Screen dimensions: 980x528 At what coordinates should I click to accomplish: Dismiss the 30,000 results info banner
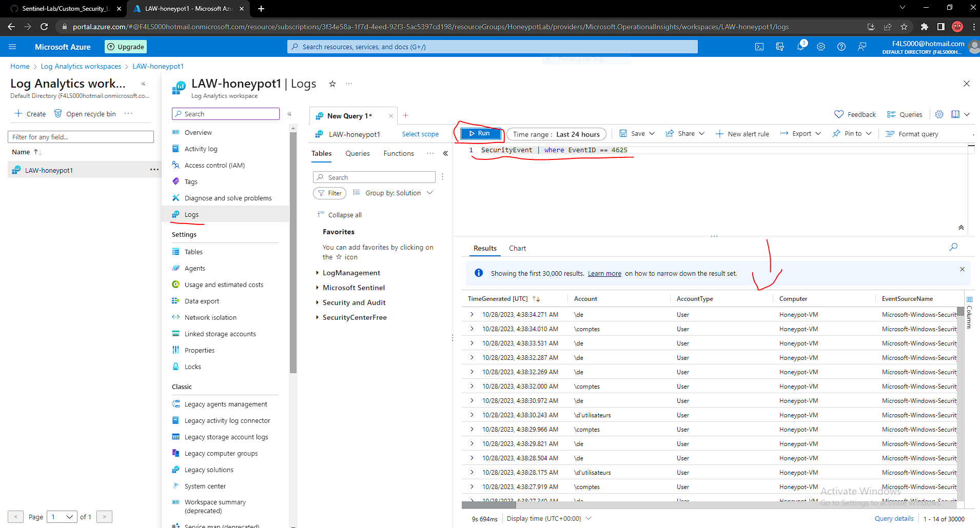click(x=962, y=269)
